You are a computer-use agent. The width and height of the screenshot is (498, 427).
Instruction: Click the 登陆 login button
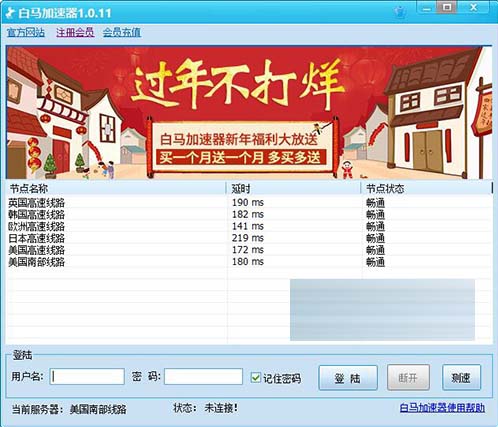348,378
